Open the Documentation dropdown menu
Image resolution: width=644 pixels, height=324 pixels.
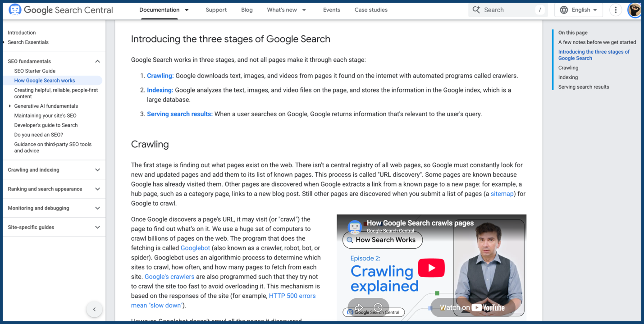pyautogui.click(x=164, y=10)
